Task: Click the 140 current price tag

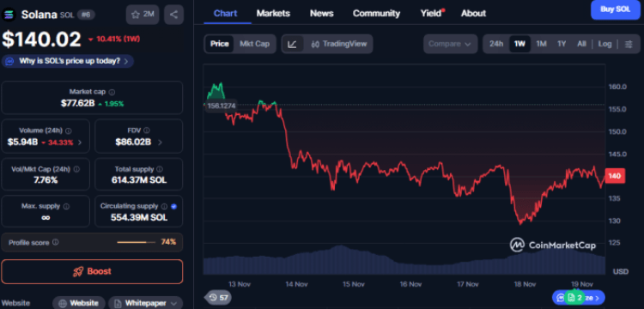Action: (615, 176)
